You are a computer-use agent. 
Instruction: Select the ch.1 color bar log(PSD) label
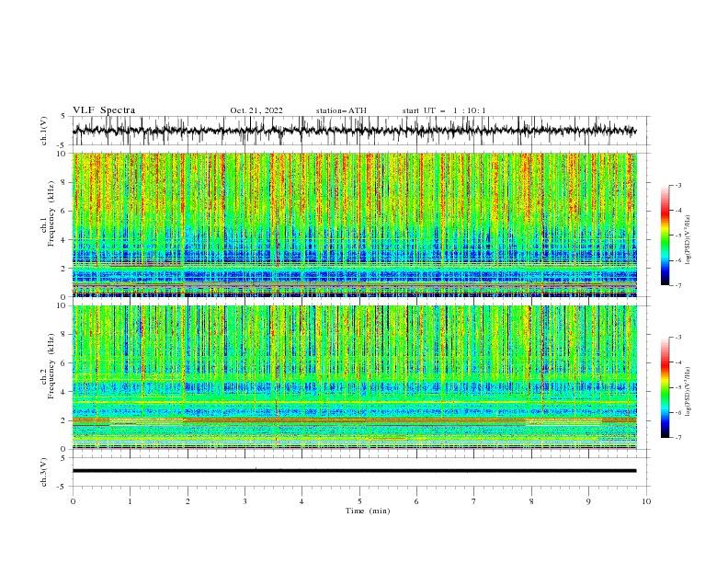(x=688, y=240)
